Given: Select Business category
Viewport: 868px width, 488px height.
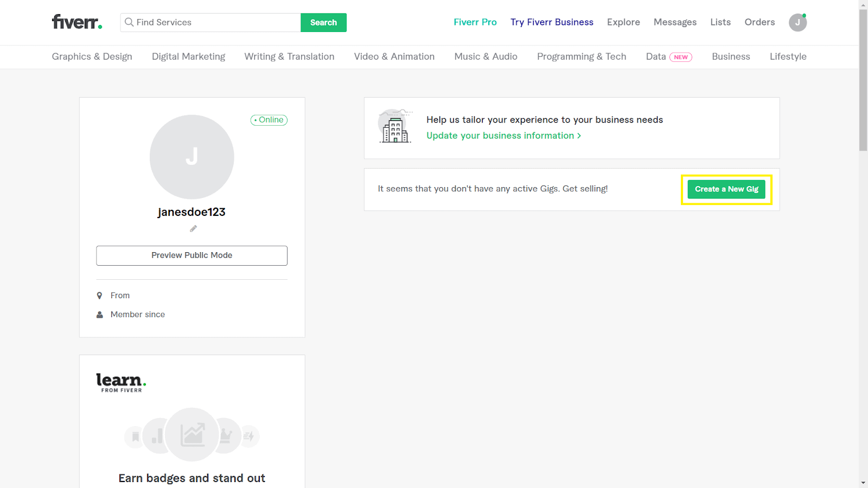Looking at the screenshot, I should pyautogui.click(x=731, y=56).
